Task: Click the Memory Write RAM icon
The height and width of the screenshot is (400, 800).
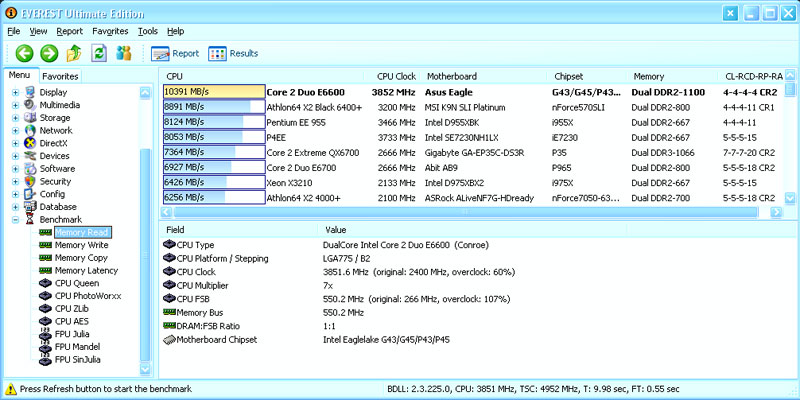Action: [x=45, y=245]
